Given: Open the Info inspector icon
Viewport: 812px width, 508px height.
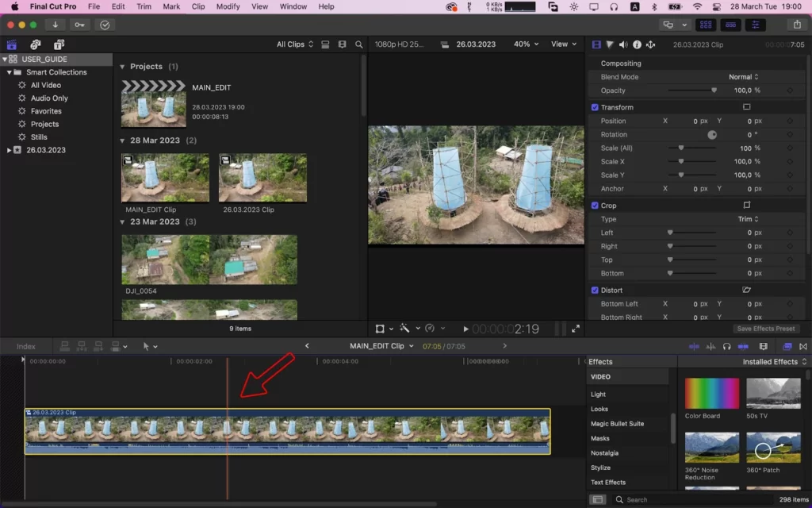Looking at the screenshot, I should pyautogui.click(x=637, y=44).
